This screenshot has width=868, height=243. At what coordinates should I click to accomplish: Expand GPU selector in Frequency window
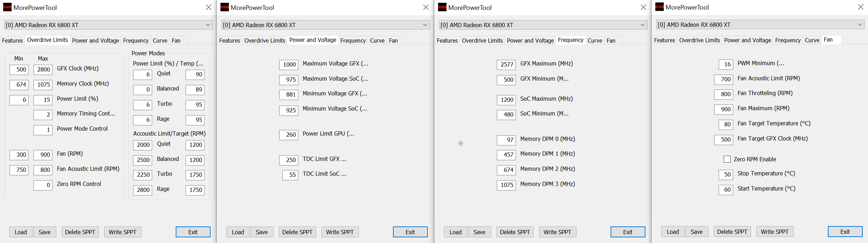543,25
